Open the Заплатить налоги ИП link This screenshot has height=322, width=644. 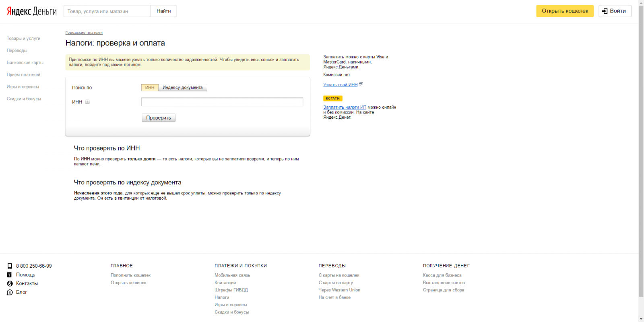(x=345, y=107)
